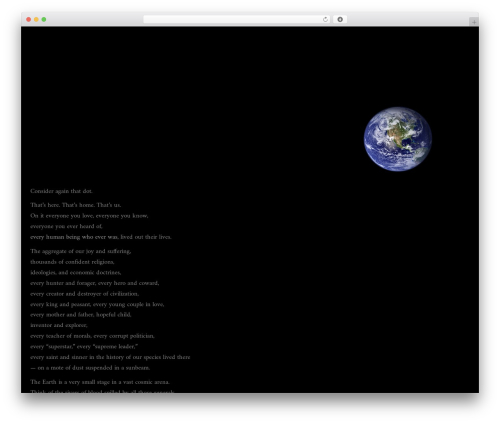Click the line "every king and peasant, every young couple in love,"
The image size is (500, 423).
(97, 304)
